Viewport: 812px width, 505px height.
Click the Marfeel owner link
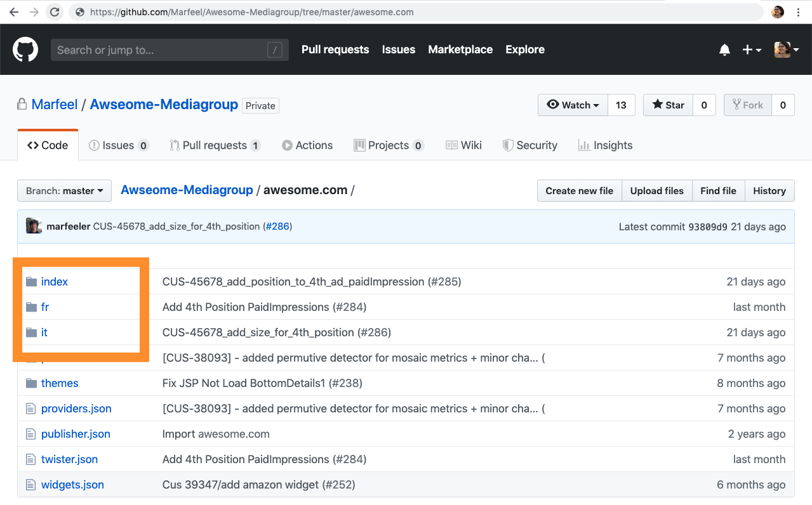pyautogui.click(x=55, y=105)
